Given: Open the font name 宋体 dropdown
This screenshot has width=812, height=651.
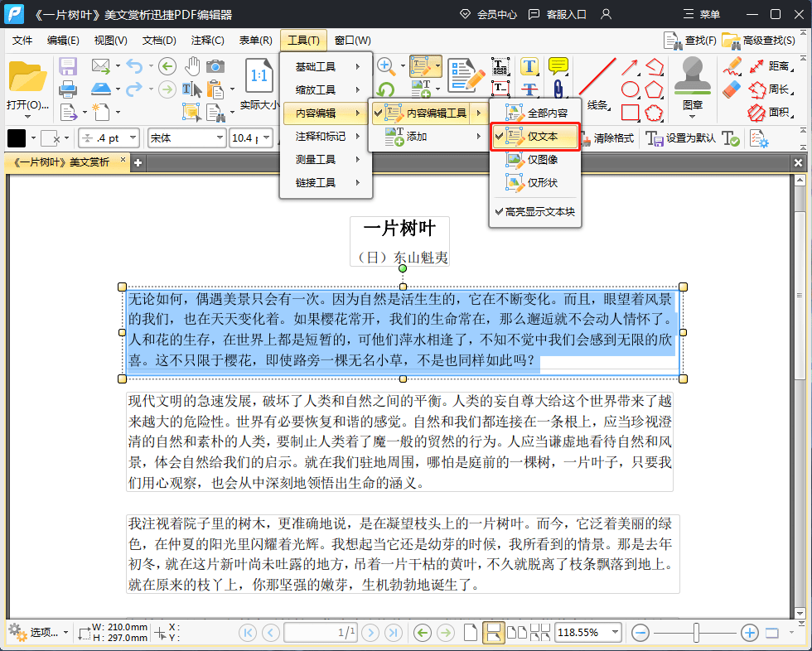Looking at the screenshot, I should 220,137.
